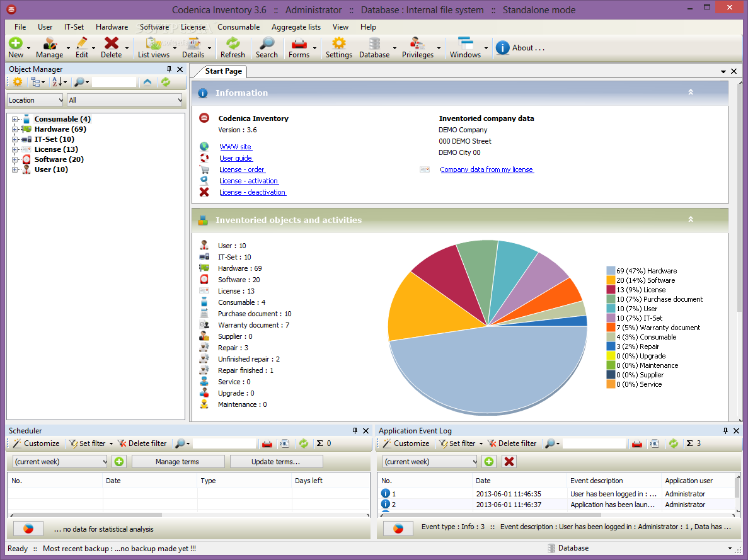The height and width of the screenshot is (560, 748).
Task: Open the User guide link
Action: click(236, 158)
